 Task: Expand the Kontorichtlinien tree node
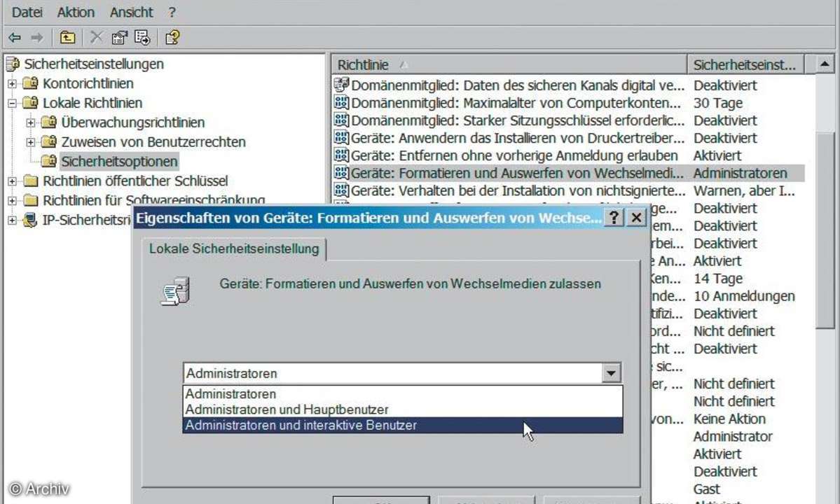(x=12, y=84)
